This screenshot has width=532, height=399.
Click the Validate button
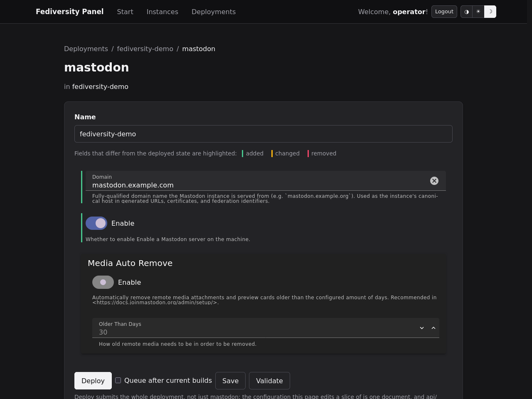pos(269,381)
